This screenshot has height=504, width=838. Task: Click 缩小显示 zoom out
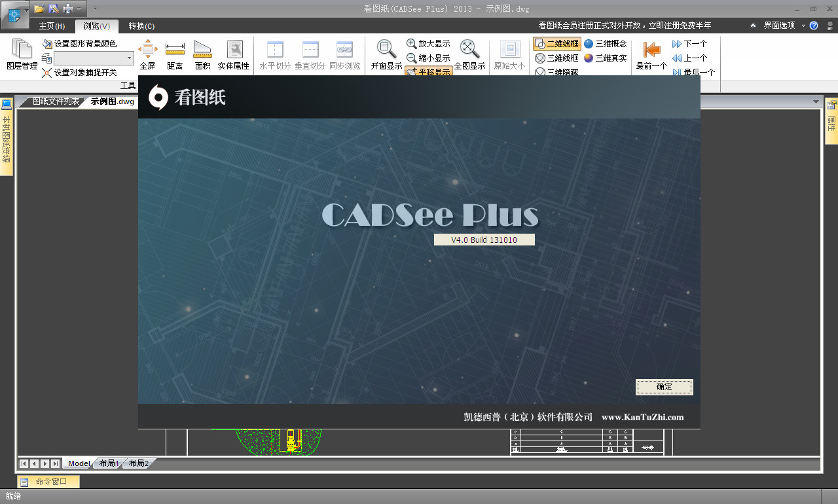click(x=428, y=58)
